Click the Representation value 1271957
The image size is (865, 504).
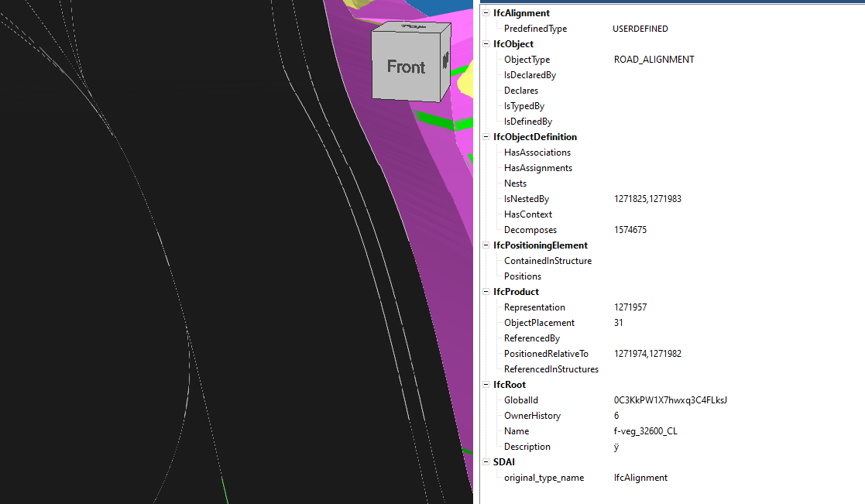630,307
